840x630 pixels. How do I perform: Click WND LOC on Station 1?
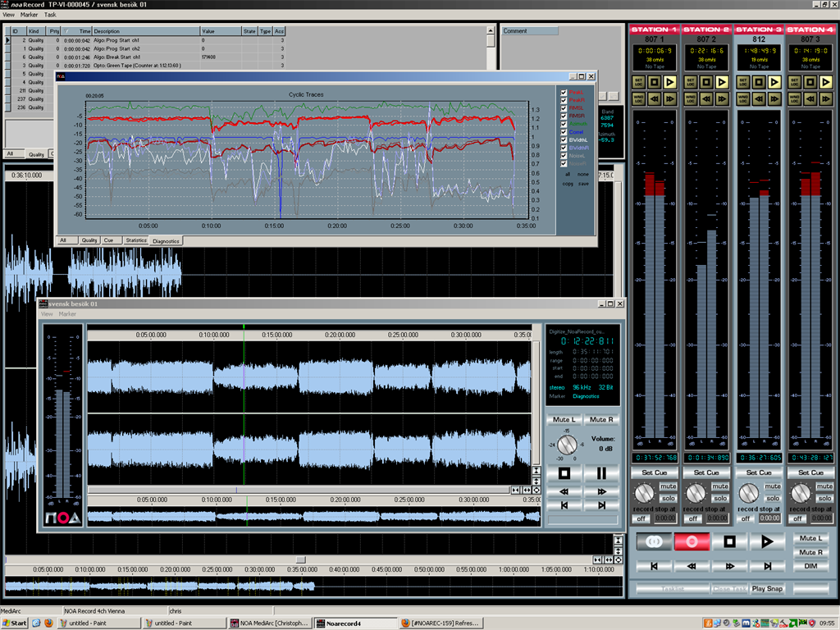[x=638, y=98]
